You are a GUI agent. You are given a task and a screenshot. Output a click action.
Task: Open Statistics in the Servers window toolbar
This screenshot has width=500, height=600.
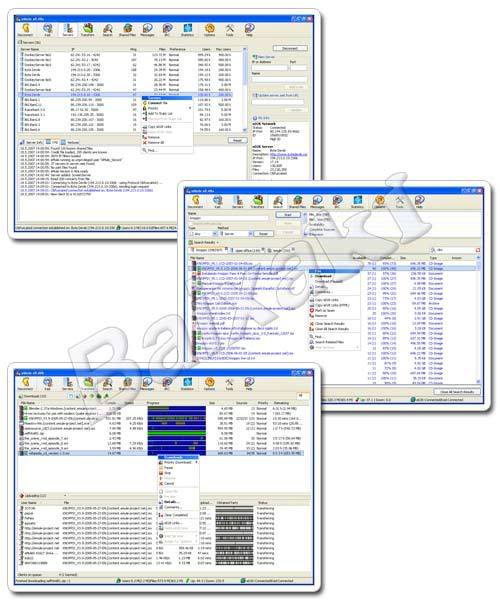click(187, 30)
